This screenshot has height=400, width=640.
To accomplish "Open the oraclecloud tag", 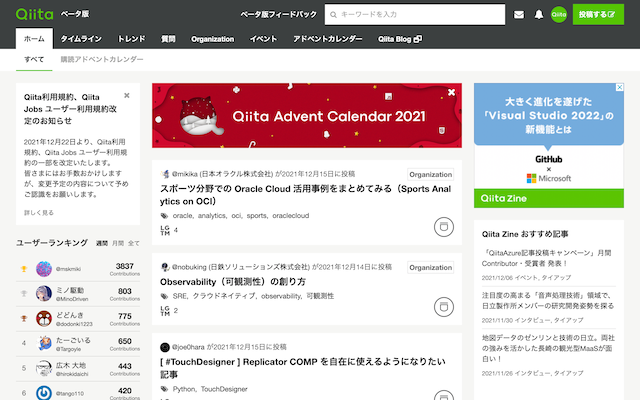I will tap(291, 216).
